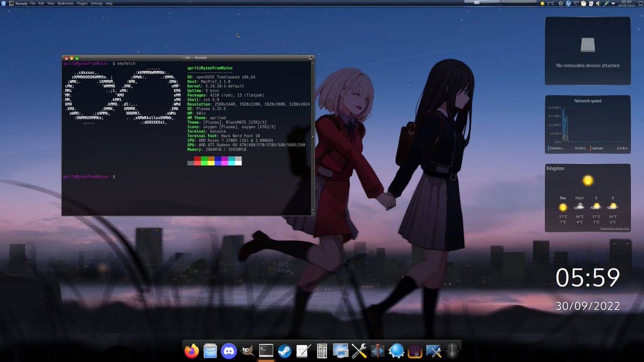Click the Konsole window title bar
Viewport: 644px width, 362px height.
tap(188, 57)
